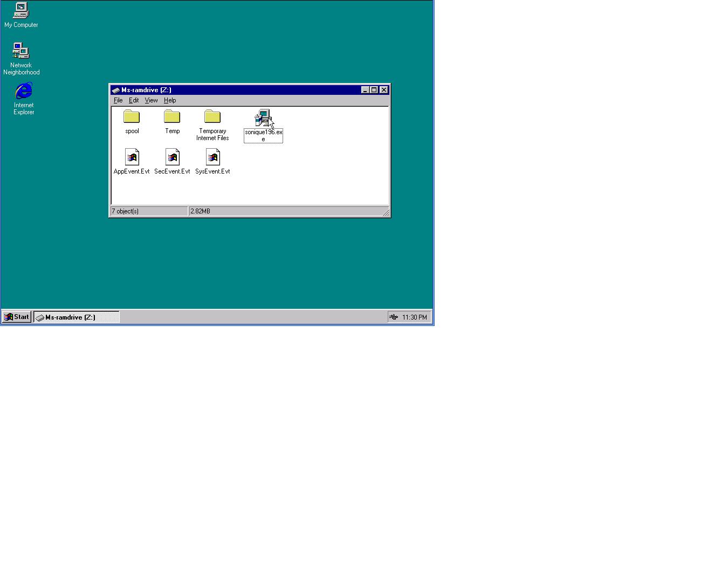
Task: Select the Temporary Internet Files folder icon
Action: click(212, 117)
